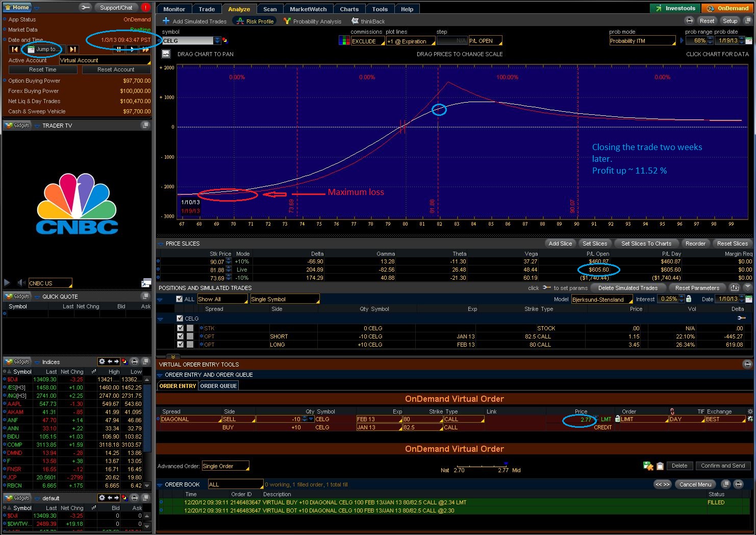Toggle the gray box in the STK row
756x535 pixels.
tap(190, 328)
